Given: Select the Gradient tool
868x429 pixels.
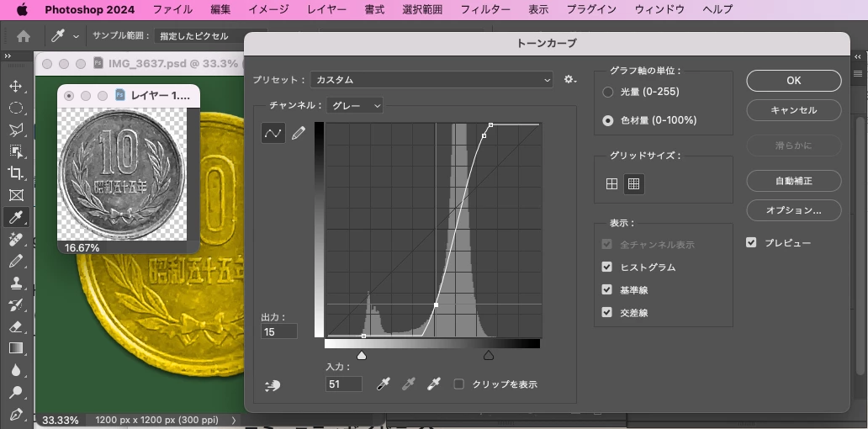Looking at the screenshot, I should 15,348.
